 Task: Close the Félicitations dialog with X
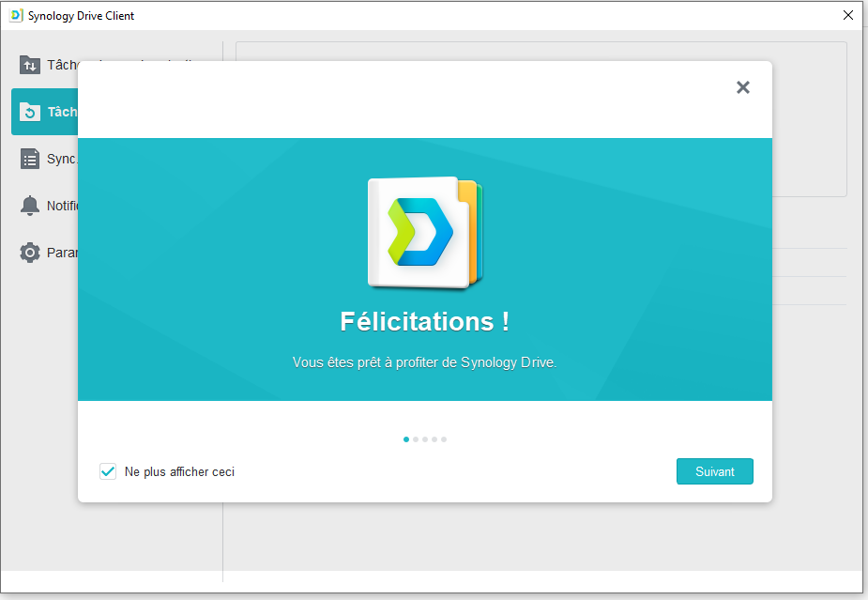point(743,87)
